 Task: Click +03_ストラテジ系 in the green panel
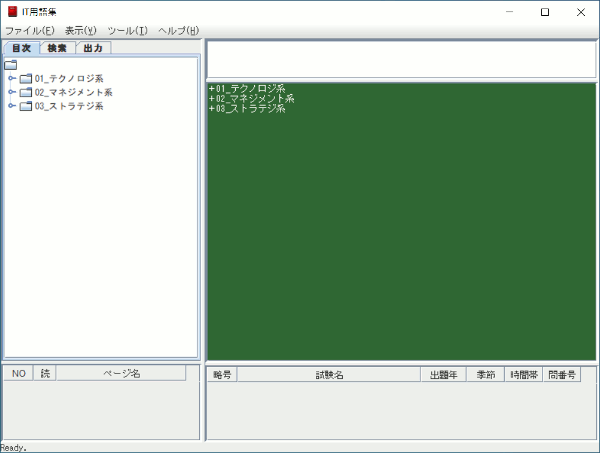coord(247,108)
